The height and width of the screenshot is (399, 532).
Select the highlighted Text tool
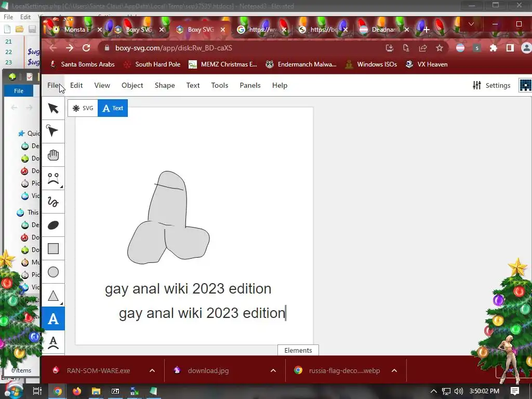coord(54,319)
